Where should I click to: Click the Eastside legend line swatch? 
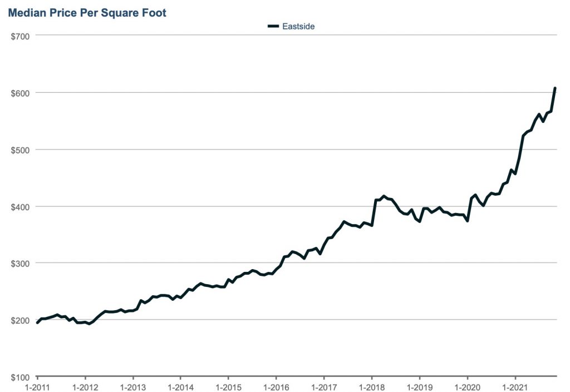(273, 26)
